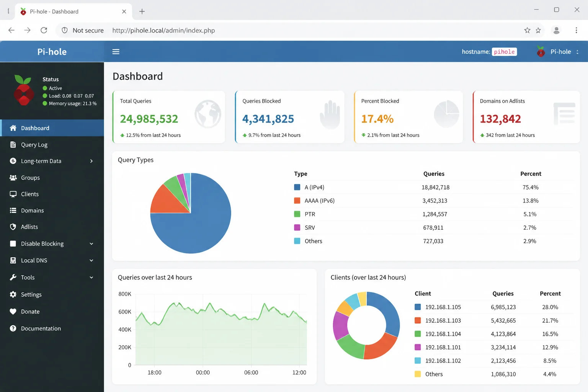Click the Pi-hole raspberry logo in sidebar

[24, 90]
